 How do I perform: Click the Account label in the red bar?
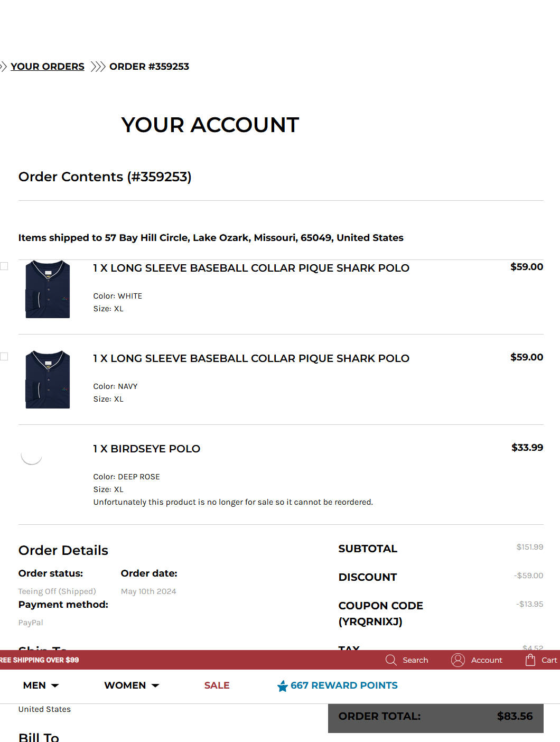click(x=487, y=660)
